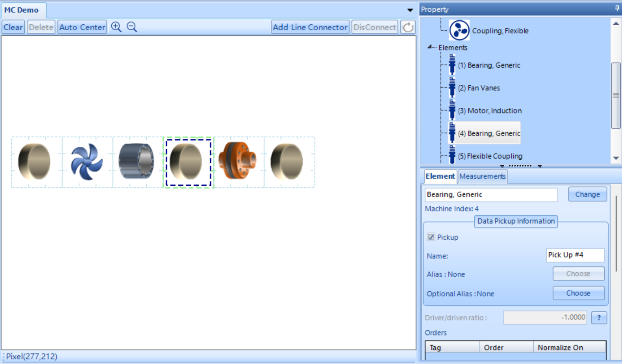Toggle the Pickup checkbox

431,237
